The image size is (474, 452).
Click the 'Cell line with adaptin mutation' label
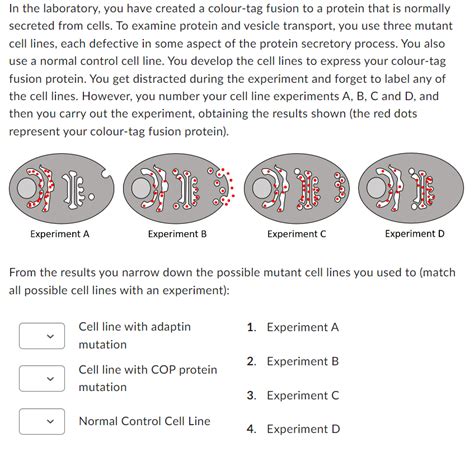pos(135,335)
